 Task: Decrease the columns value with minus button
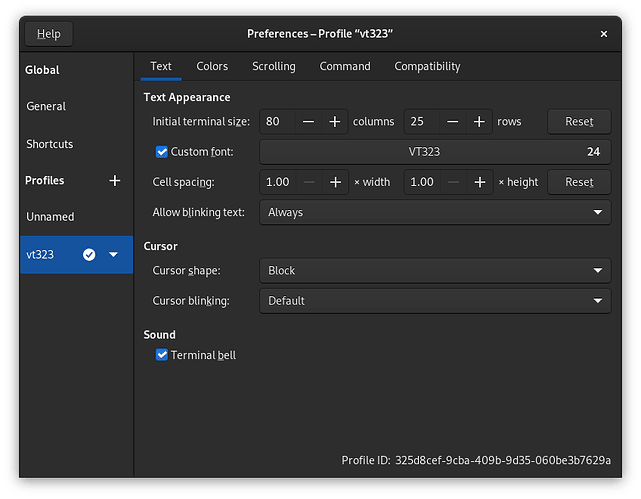click(x=307, y=122)
